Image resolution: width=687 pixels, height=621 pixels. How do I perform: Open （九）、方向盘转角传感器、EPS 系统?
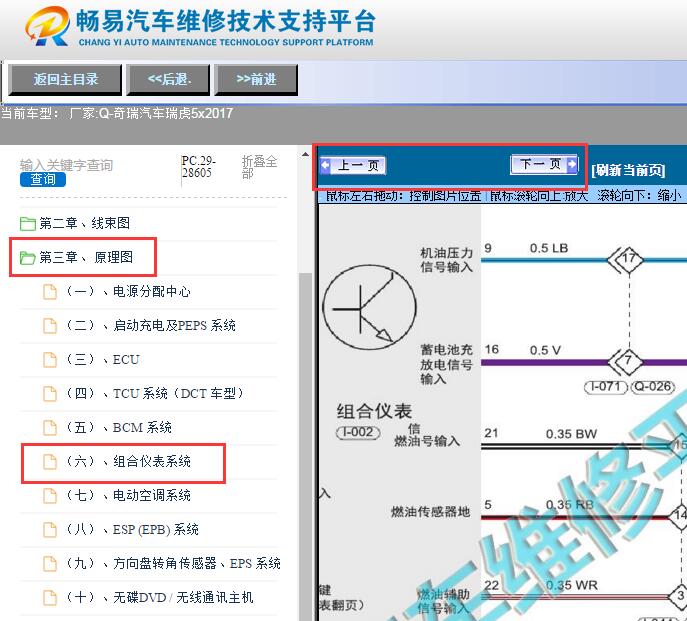click(x=173, y=563)
